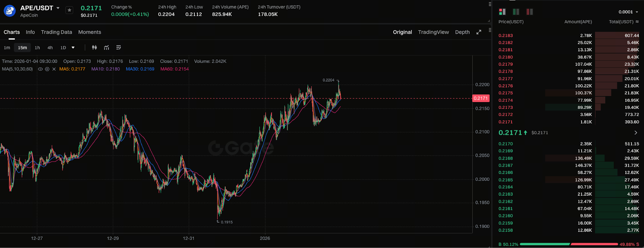Screen dimensions: 644x248
Task: Click the large green 0.2171 last price
Action: 510,133
